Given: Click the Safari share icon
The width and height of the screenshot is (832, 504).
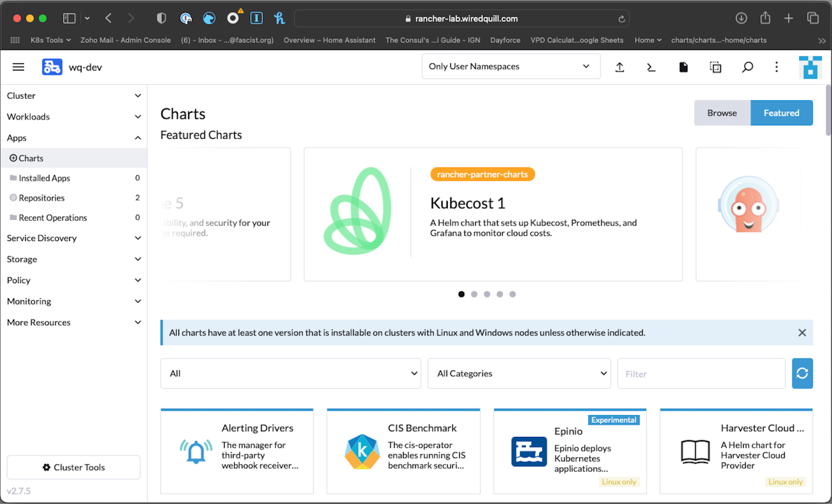Looking at the screenshot, I should coord(765,18).
